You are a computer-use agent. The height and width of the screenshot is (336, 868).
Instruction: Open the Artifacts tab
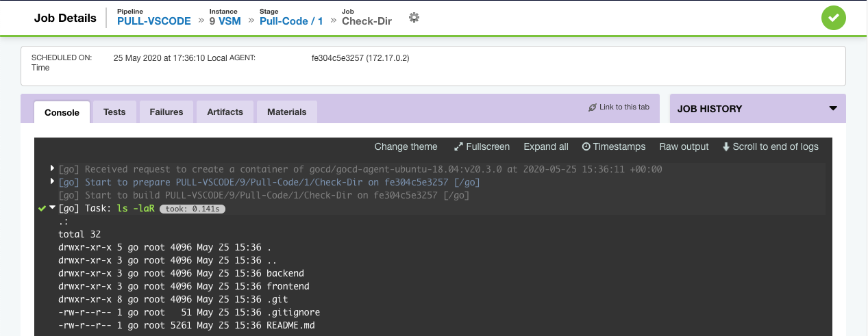tap(225, 112)
